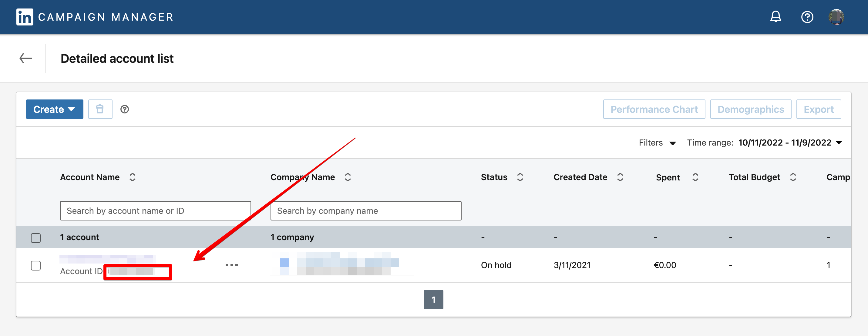Go back using the left arrow
The height and width of the screenshot is (336, 868).
click(26, 58)
